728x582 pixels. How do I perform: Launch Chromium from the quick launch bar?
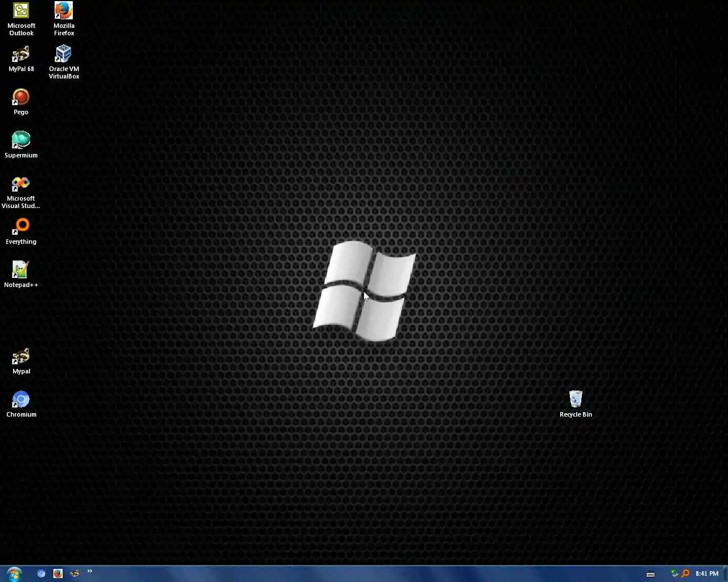pyautogui.click(x=42, y=573)
